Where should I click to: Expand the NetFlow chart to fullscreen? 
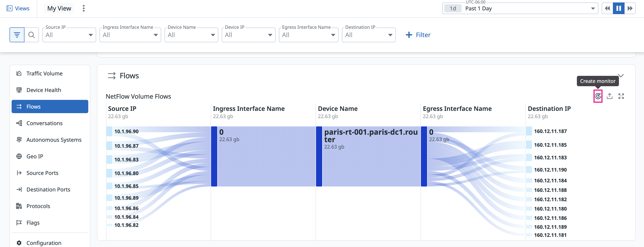coord(622,96)
